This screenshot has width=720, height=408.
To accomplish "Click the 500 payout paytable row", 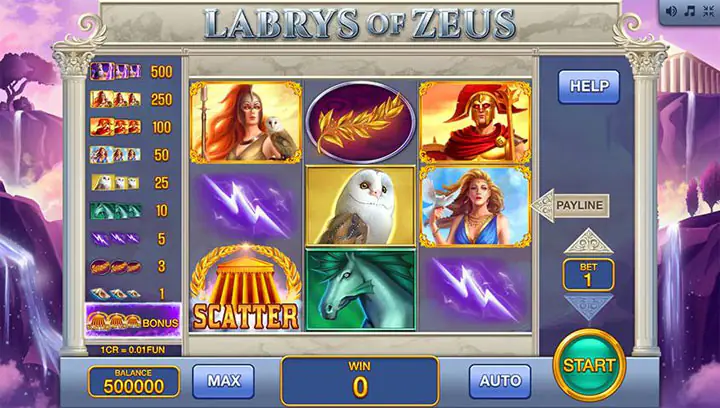I will click(x=132, y=72).
